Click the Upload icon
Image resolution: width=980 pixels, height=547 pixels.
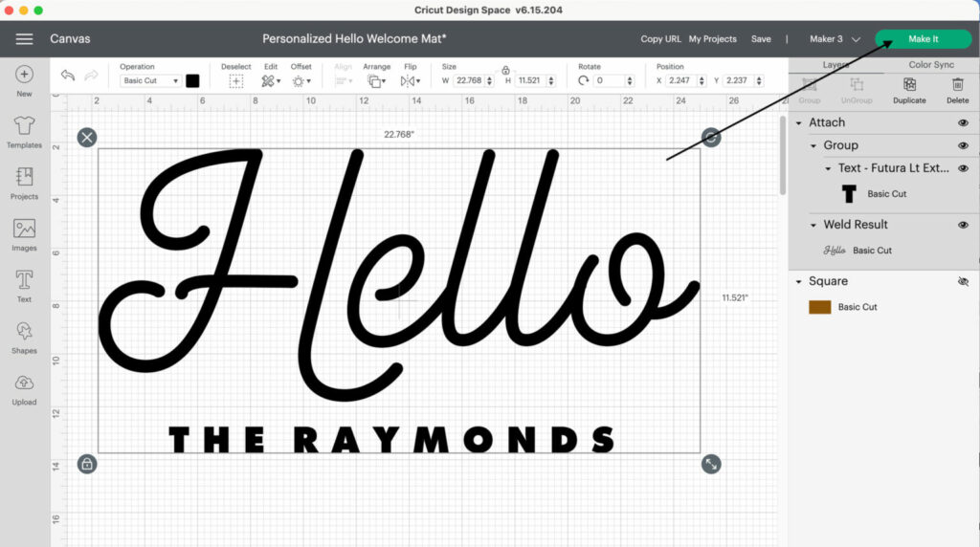click(24, 387)
